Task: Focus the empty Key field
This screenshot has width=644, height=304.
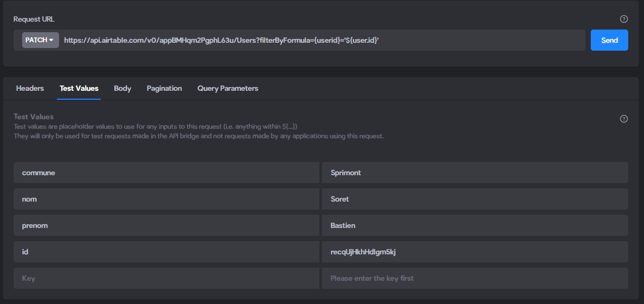Action: [x=167, y=278]
